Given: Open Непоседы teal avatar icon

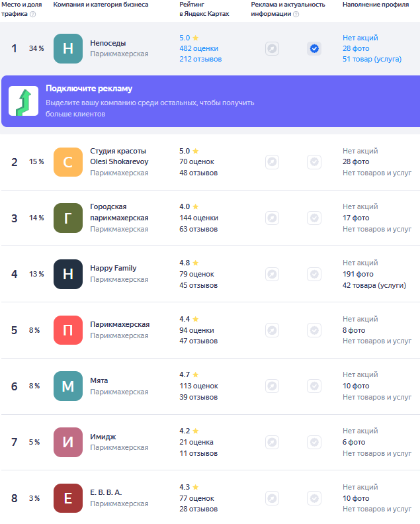Looking at the screenshot, I should tap(68, 48).
